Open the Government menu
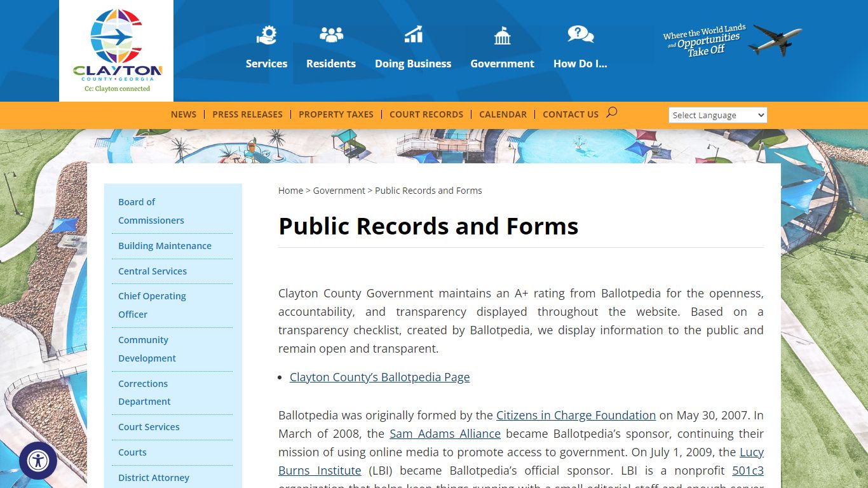 tap(503, 64)
